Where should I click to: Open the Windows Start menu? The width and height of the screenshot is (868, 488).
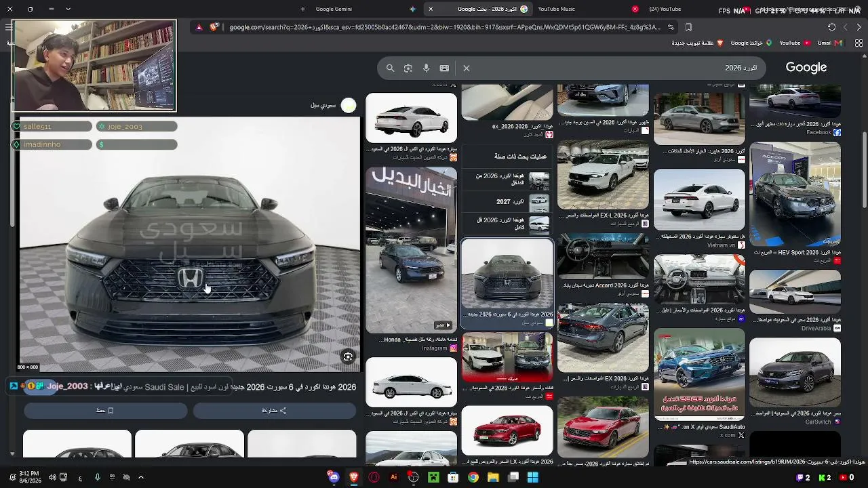click(533, 477)
